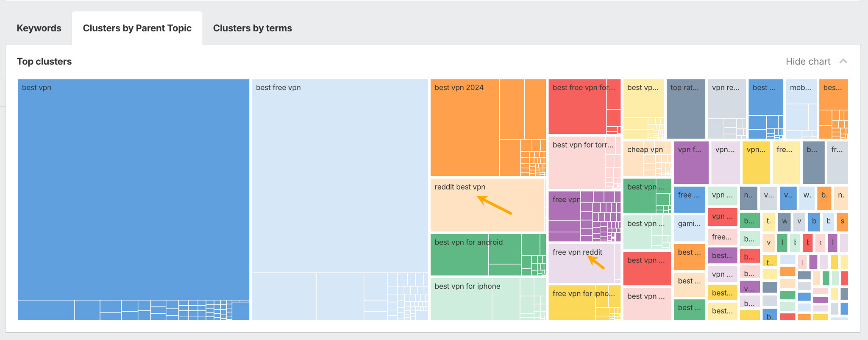Open the Clusters by terms tab
This screenshot has height=340, width=868.
252,28
